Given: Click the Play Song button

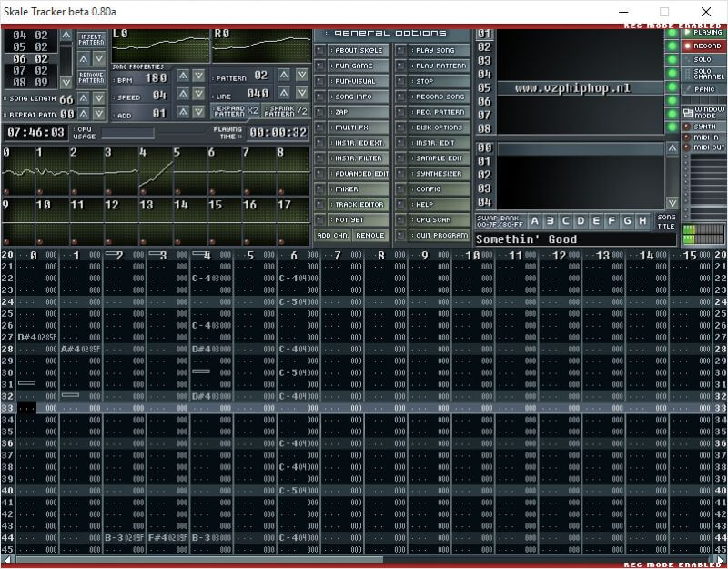Looking at the screenshot, I should (x=433, y=50).
